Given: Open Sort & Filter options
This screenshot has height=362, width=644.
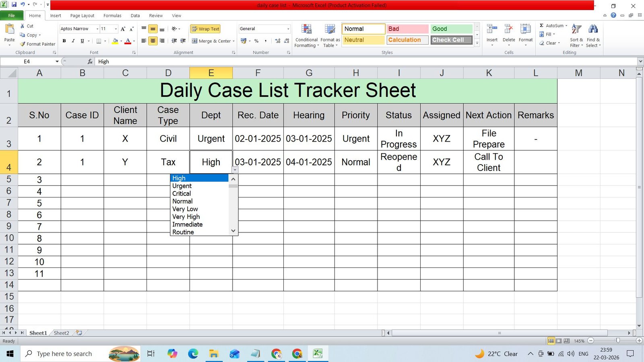Looking at the screenshot, I should (576, 35).
